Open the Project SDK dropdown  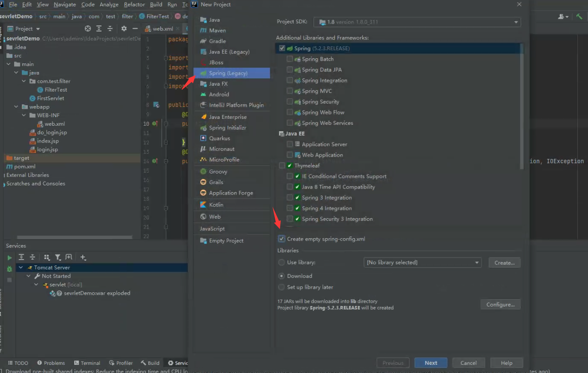(x=417, y=22)
